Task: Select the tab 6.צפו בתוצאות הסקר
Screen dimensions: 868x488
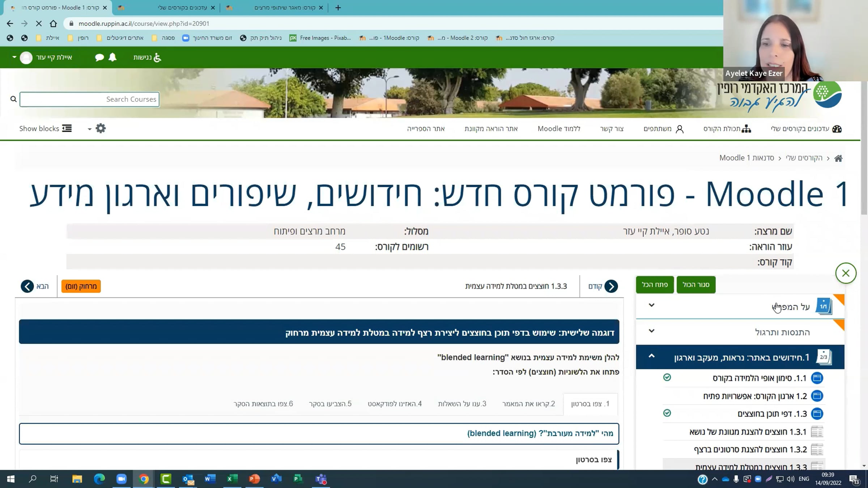Action: click(263, 404)
